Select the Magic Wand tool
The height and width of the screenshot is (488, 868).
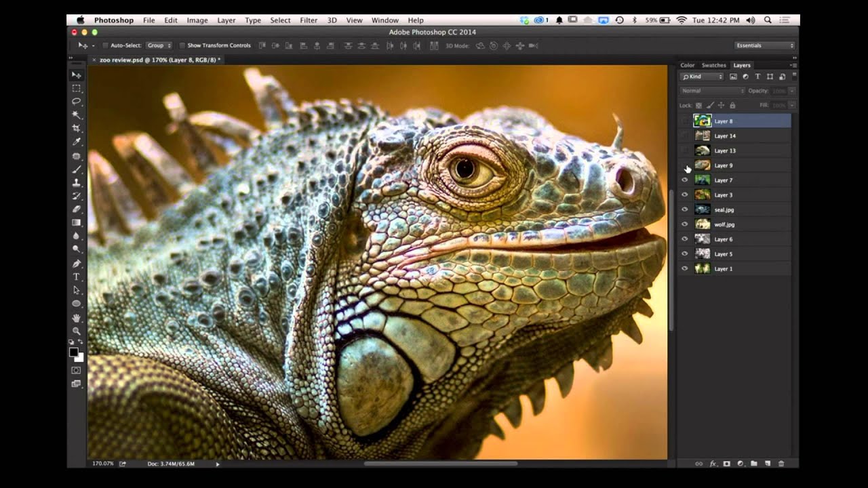pyautogui.click(x=76, y=115)
